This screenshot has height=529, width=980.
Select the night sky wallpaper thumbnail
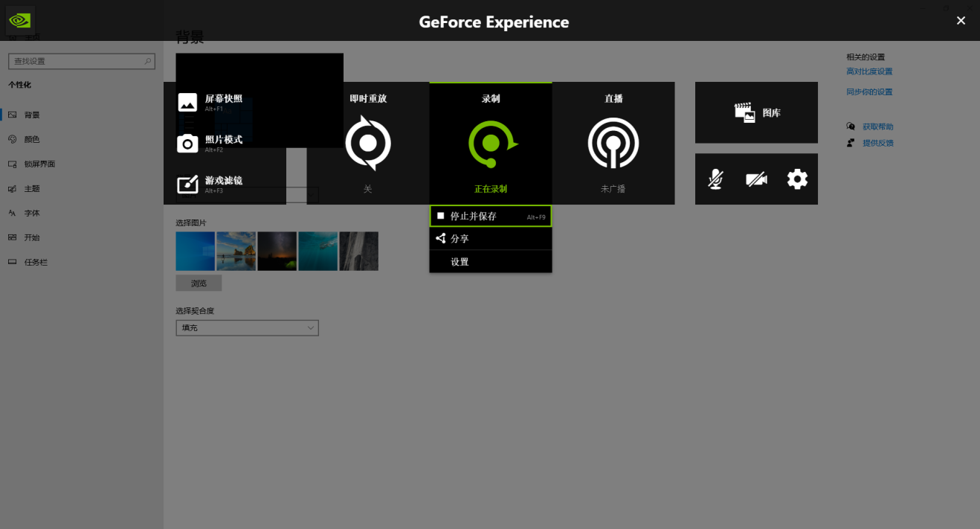click(x=277, y=251)
